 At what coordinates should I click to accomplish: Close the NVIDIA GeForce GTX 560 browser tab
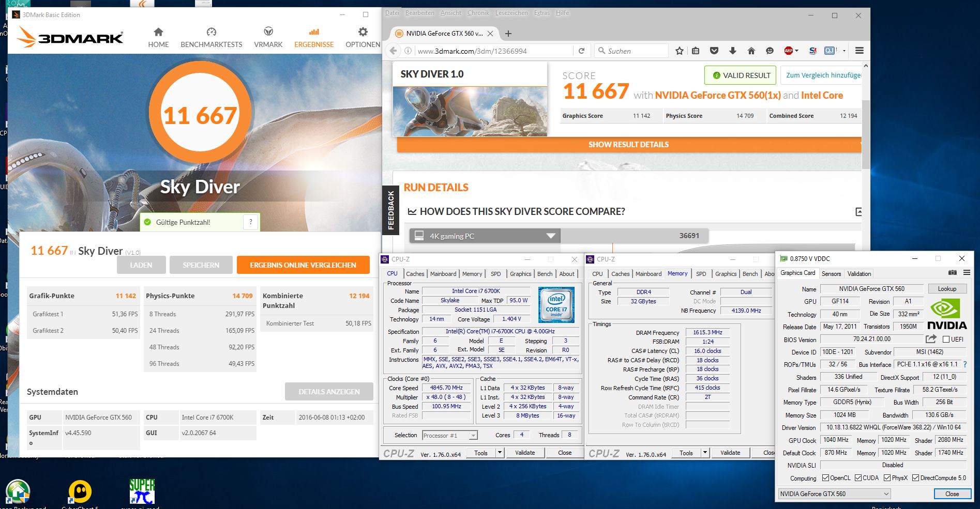pos(490,34)
